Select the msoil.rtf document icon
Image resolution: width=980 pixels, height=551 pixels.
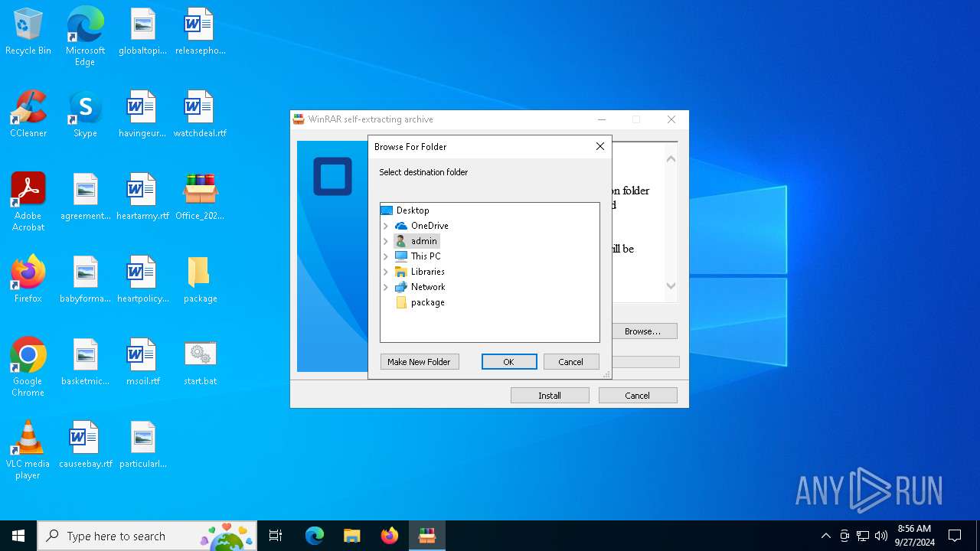[142, 363]
